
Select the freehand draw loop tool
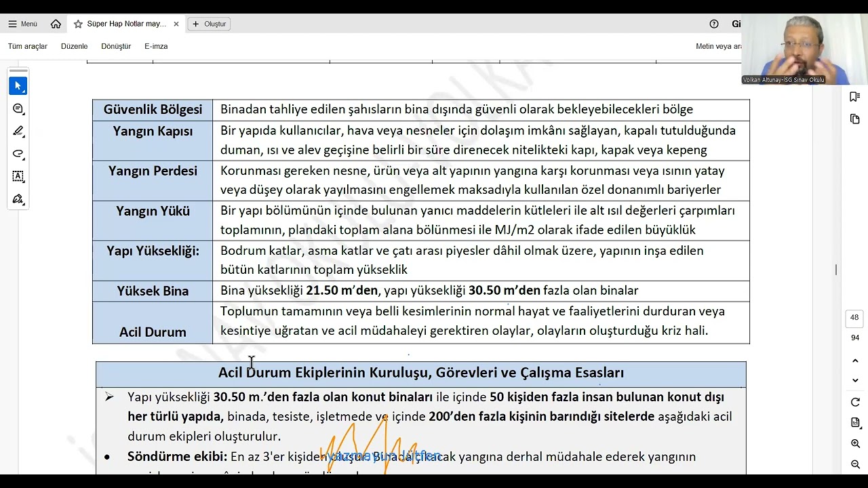(18, 154)
